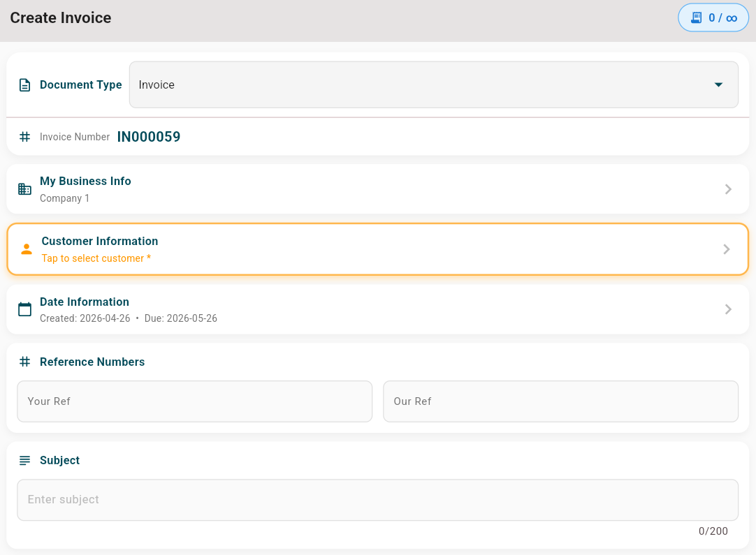Focus the Enter subject text field
This screenshot has height=555, width=756.
[x=377, y=500]
